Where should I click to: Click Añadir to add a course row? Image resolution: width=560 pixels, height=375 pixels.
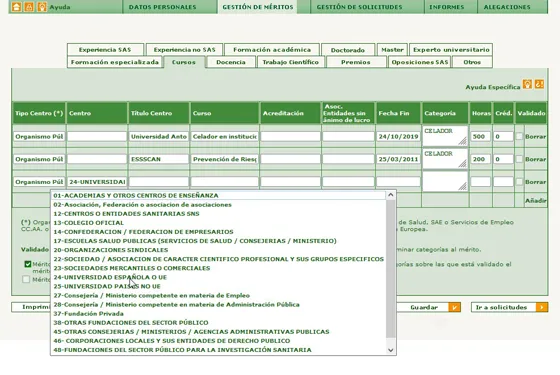[535, 201]
